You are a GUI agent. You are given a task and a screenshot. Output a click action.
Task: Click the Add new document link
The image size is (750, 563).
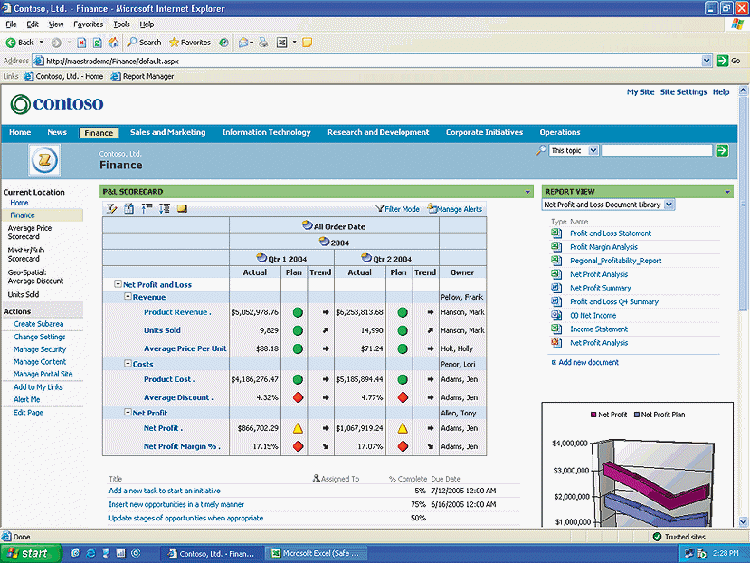[588, 362]
